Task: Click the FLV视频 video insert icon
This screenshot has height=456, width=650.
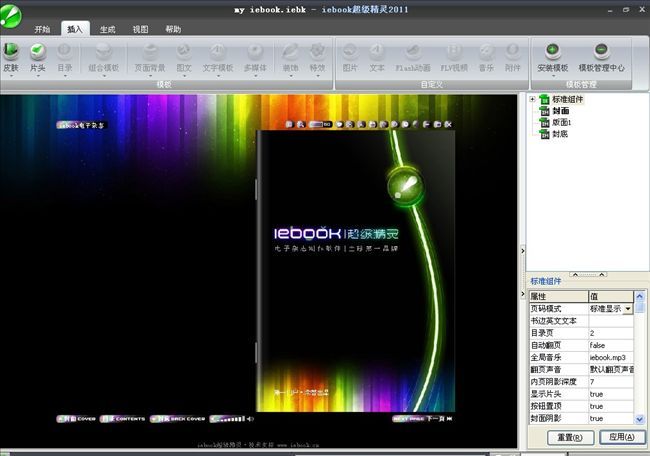Action: 454,51
